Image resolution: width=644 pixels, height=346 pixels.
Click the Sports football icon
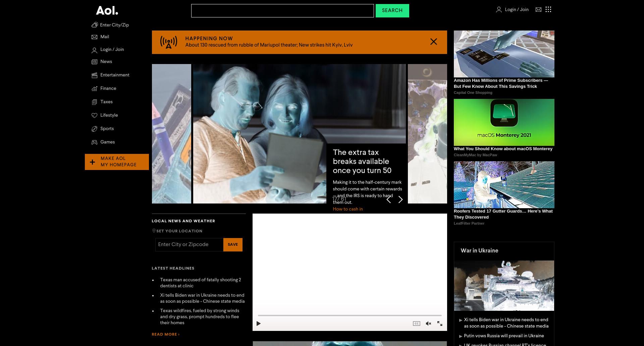pyautogui.click(x=94, y=129)
